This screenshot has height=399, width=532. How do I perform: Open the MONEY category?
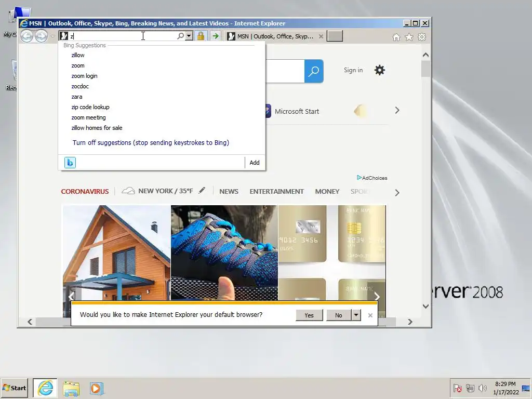[327, 191]
